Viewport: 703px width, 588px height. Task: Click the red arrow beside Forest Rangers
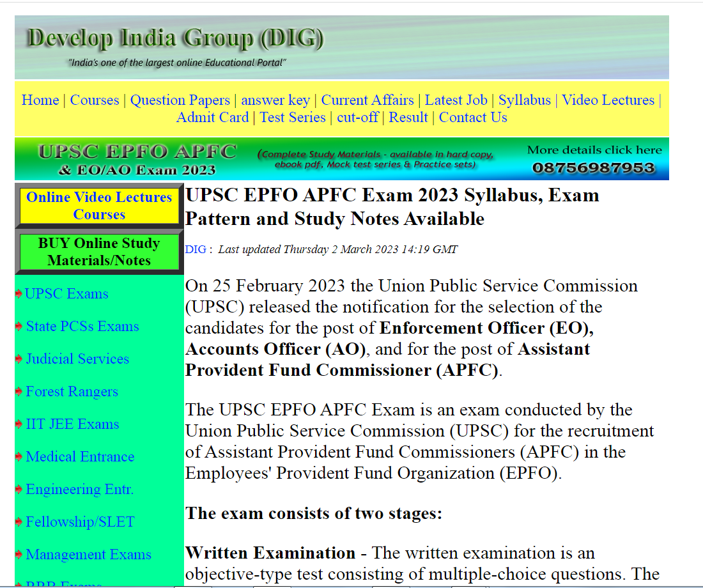[19, 392]
